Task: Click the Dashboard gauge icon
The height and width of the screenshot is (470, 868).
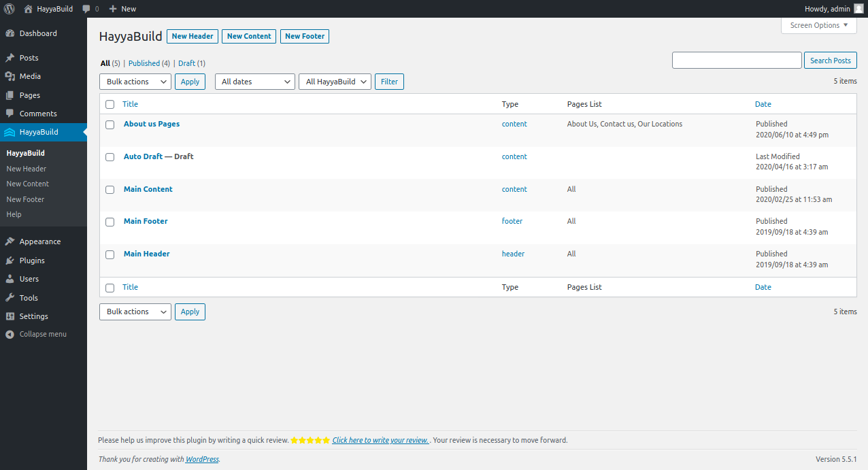Action: [x=10, y=33]
